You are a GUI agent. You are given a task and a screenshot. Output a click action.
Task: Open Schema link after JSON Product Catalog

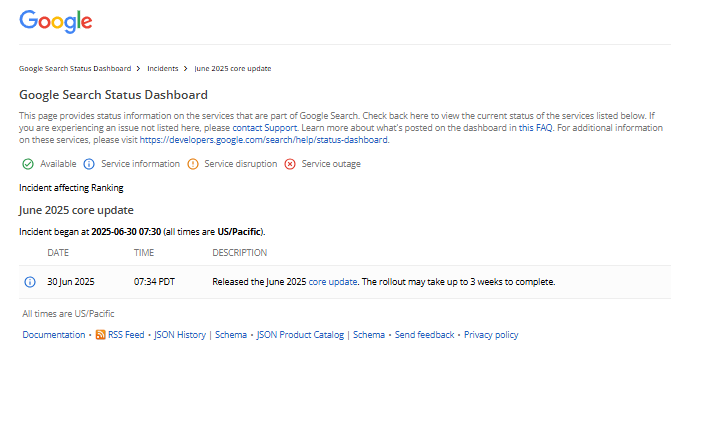pos(369,335)
